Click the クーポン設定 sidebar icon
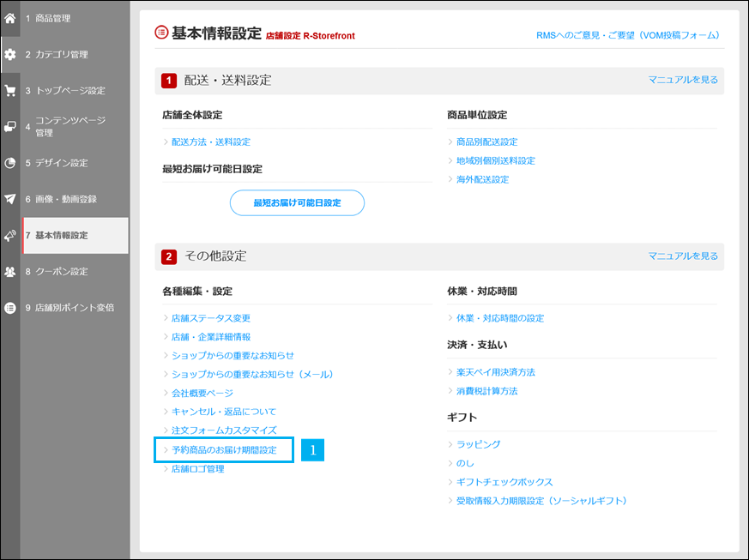 (x=11, y=271)
